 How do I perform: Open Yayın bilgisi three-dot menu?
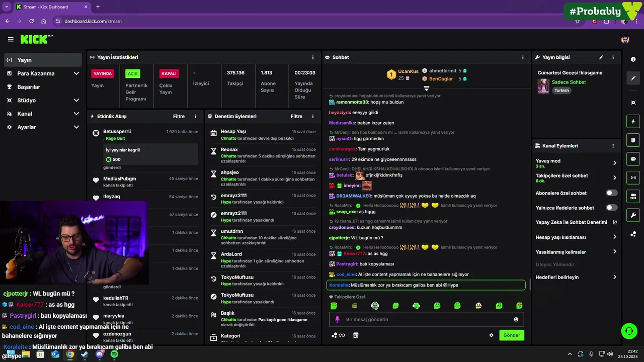coord(613,57)
